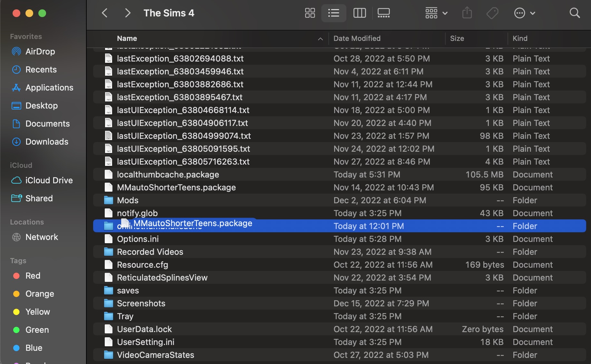Click the 169 bytes size cell
The height and width of the screenshot is (364, 591).
[x=484, y=265]
